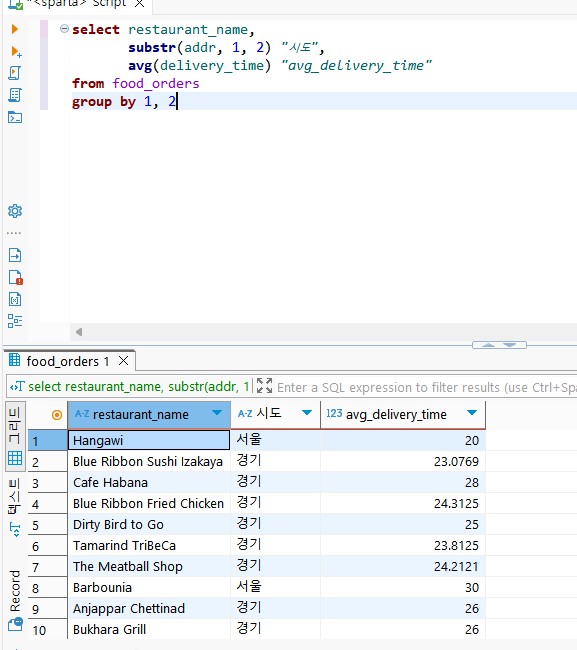Close the food_orders 1 result tab
The height and width of the screenshot is (650, 577).
(x=124, y=361)
